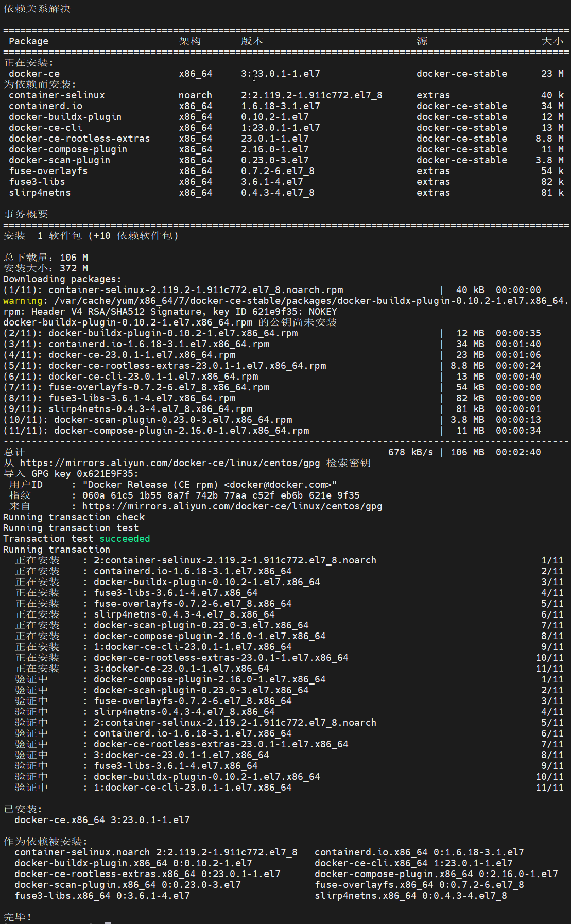The height and width of the screenshot is (924, 571).
Task: Select docker-ce.x86_64 3:23.0.1-1.el7 installed line
Action: click(x=102, y=820)
